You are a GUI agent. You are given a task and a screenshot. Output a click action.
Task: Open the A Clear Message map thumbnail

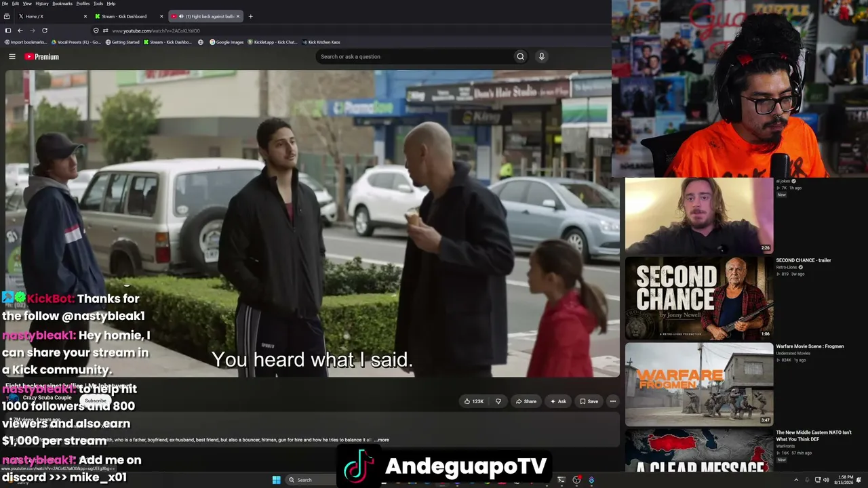tap(699, 450)
